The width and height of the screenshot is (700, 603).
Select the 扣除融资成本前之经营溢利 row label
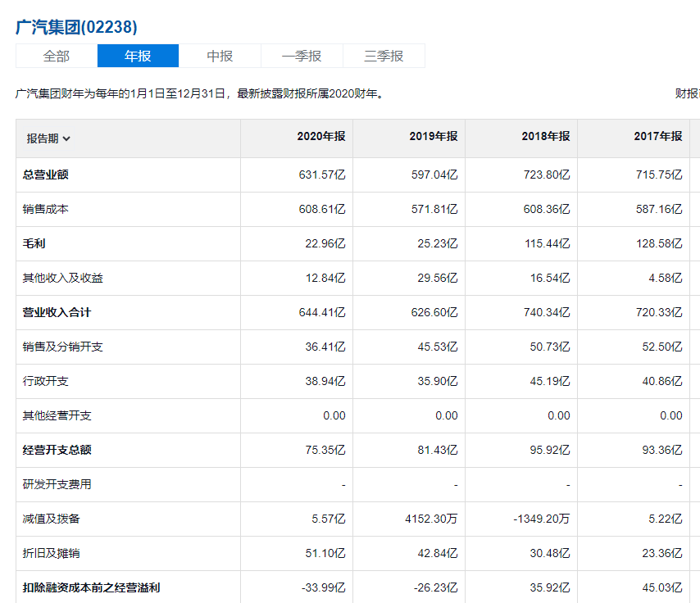pos(91,587)
